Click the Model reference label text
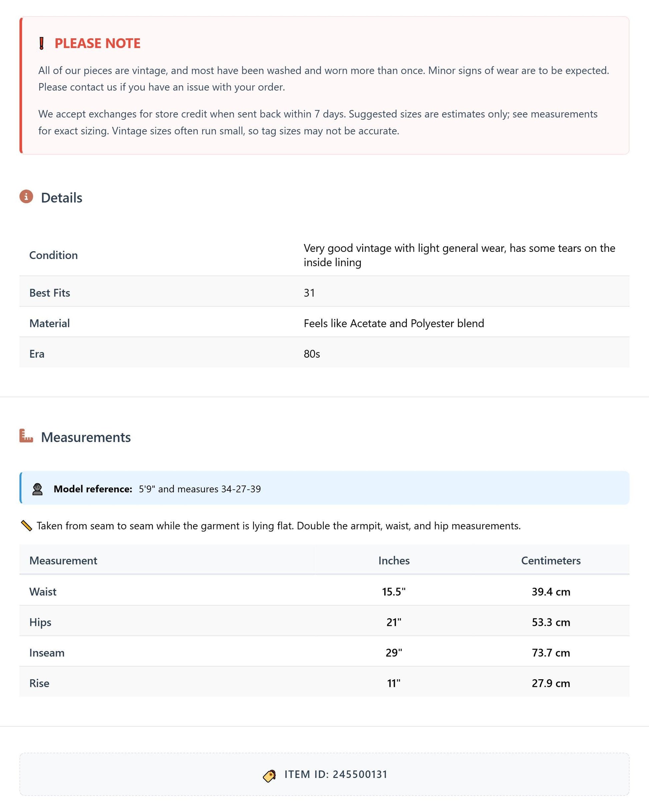The height and width of the screenshot is (812, 649). click(93, 489)
